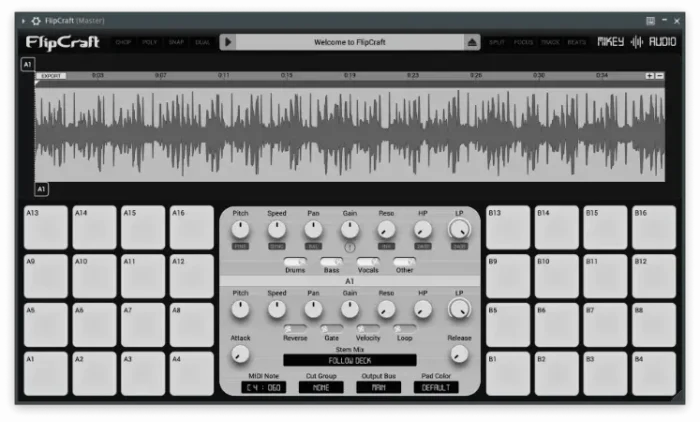Open the Pad Color selector
Viewport: 700px width, 422px height.
click(436, 387)
